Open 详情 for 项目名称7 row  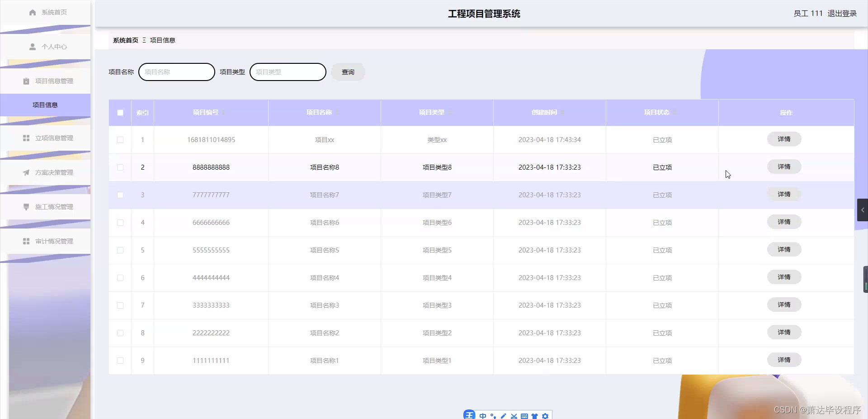pyautogui.click(x=784, y=194)
